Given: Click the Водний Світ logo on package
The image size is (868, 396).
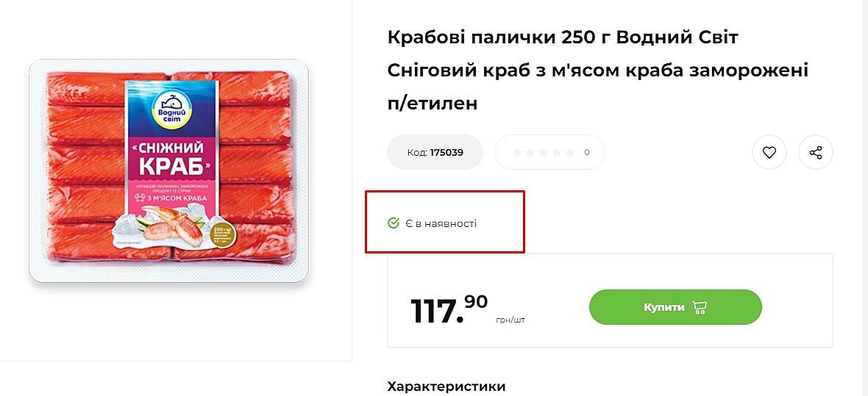Looking at the screenshot, I should point(171,110).
